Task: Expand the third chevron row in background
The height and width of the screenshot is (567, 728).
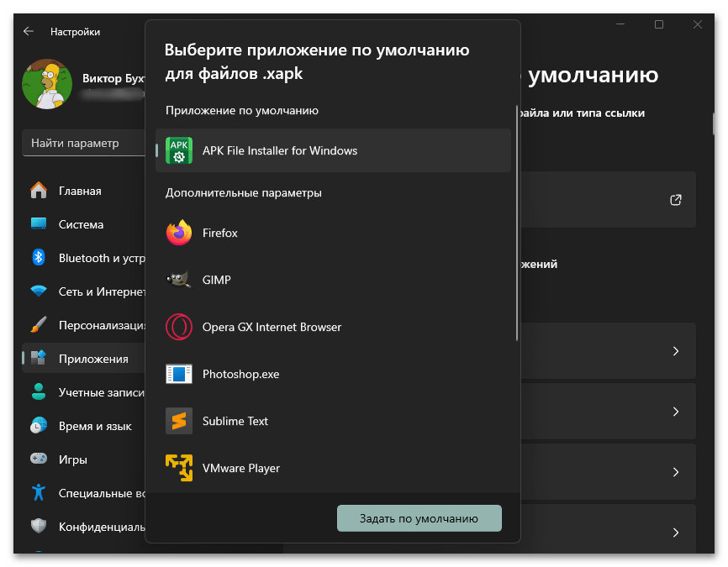Action: [x=676, y=471]
